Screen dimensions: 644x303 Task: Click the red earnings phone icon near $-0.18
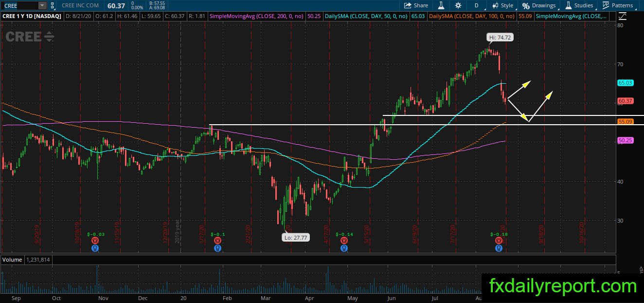coord(499,240)
